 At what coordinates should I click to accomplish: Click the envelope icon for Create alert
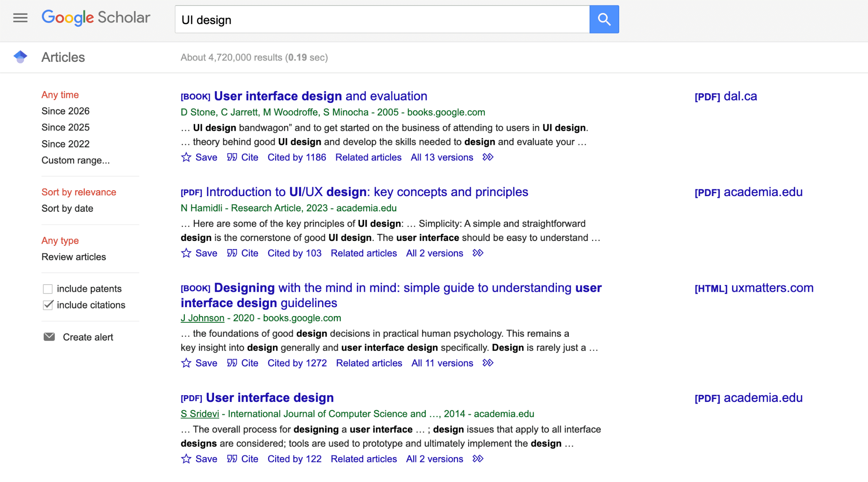[49, 337]
